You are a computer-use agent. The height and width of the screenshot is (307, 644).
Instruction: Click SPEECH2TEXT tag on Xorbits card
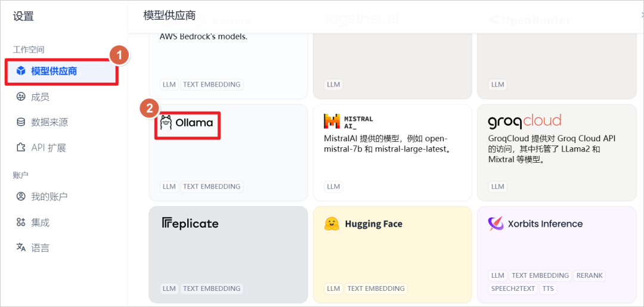513,289
